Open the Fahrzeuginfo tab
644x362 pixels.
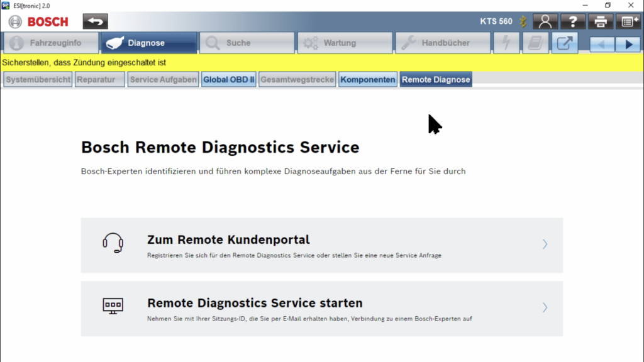pos(51,43)
